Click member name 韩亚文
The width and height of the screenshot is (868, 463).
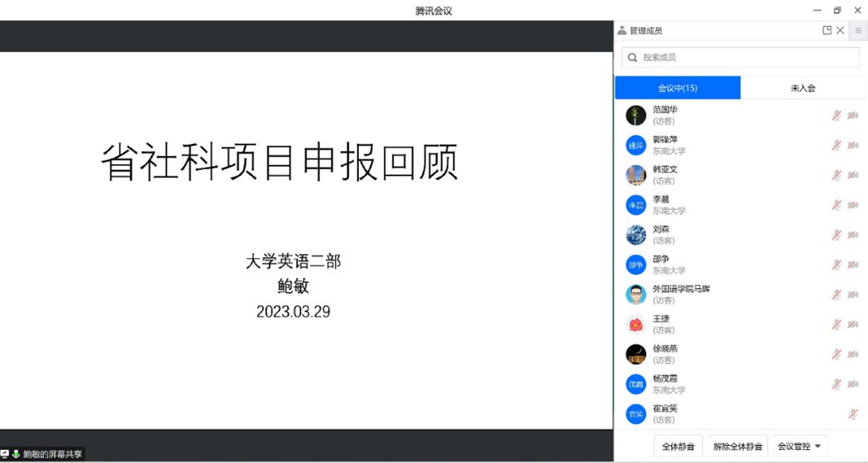pyautogui.click(x=665, y=170)
